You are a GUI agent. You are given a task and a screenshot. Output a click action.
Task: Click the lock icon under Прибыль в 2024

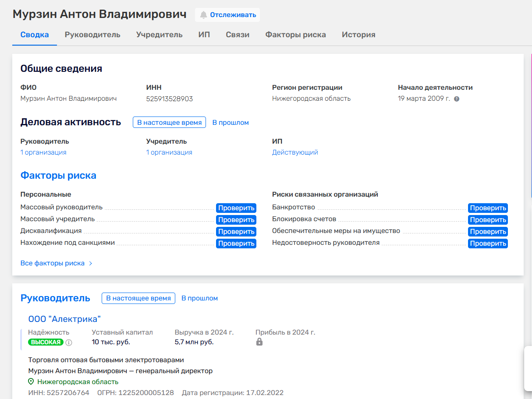tap(259, 342)
